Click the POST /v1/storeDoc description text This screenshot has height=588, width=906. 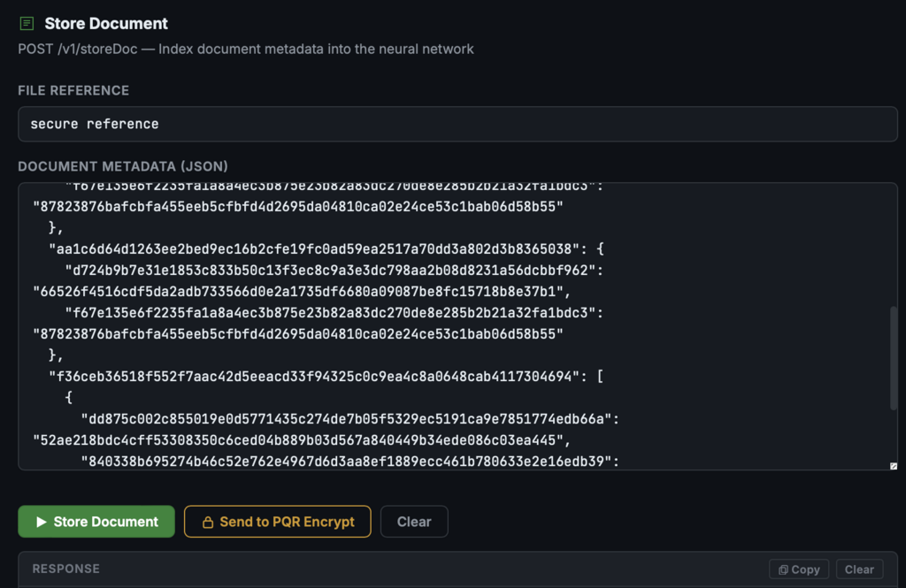pos(246,50)
